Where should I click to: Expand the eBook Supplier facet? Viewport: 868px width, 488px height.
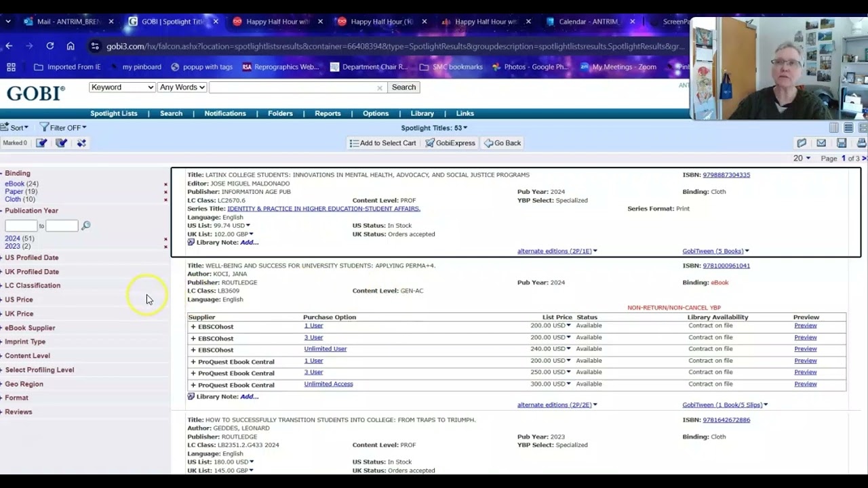(x=30, y=328)
